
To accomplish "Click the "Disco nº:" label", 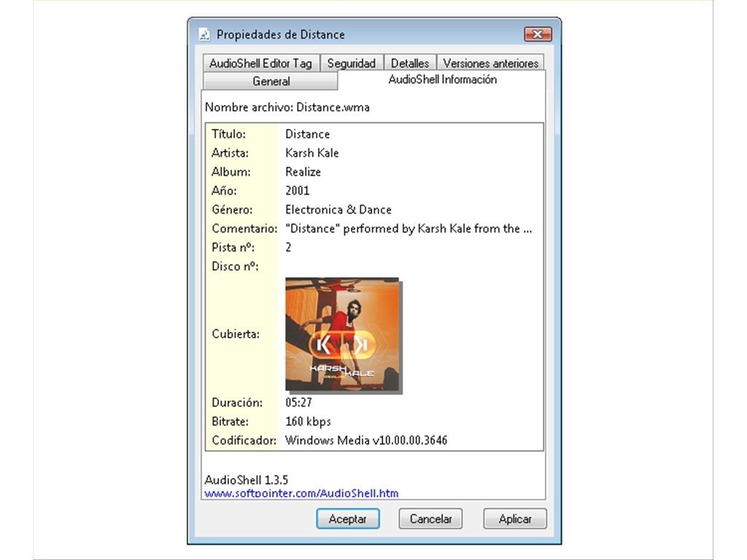I will (235, 266).
